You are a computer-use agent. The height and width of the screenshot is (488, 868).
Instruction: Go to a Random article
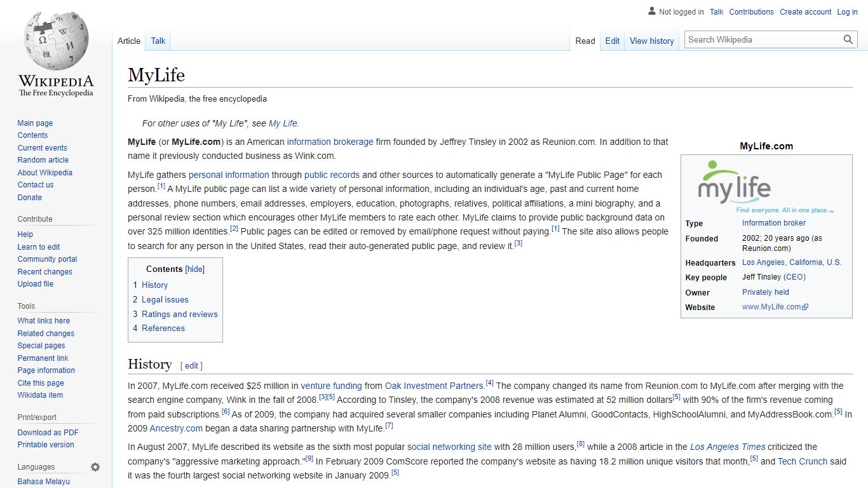click(x=43, y=160)
